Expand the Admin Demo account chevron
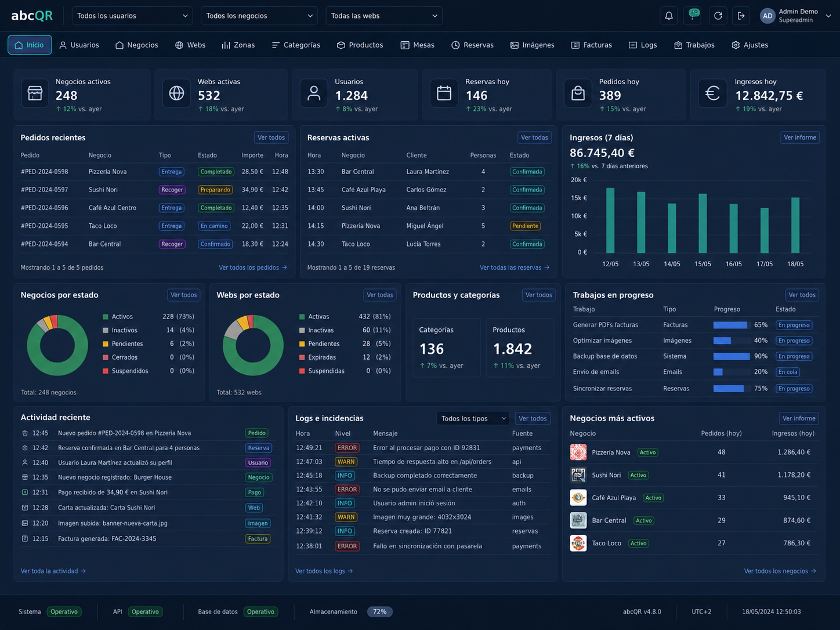The width and height of the screenshot is (840, 630). tap(828, 16)
